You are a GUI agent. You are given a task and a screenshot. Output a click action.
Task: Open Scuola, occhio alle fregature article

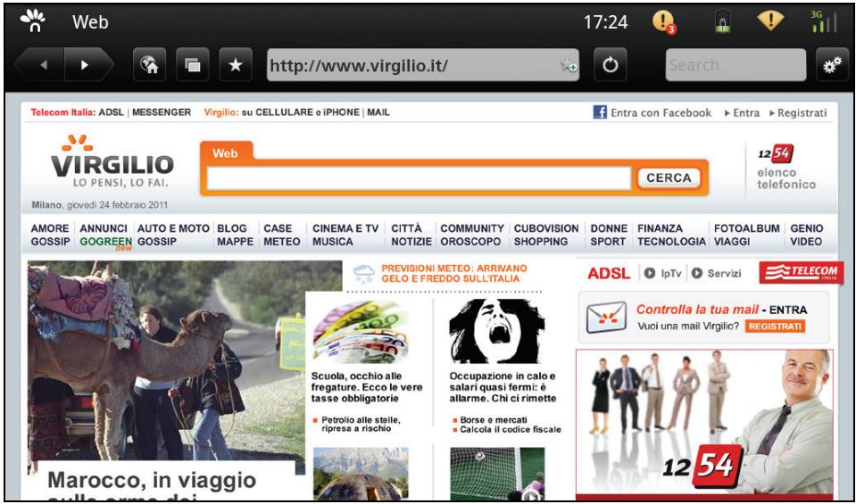tap(367, 387)
